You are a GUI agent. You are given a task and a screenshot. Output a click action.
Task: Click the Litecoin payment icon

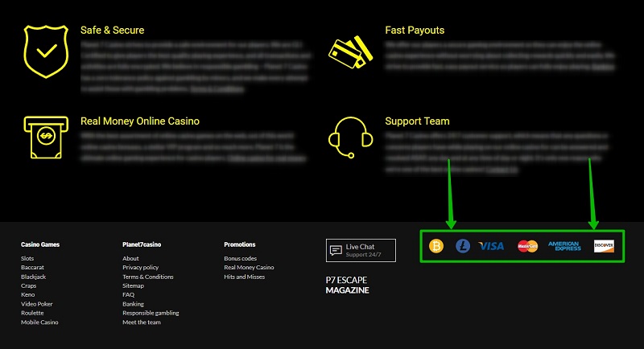(463, 246)
